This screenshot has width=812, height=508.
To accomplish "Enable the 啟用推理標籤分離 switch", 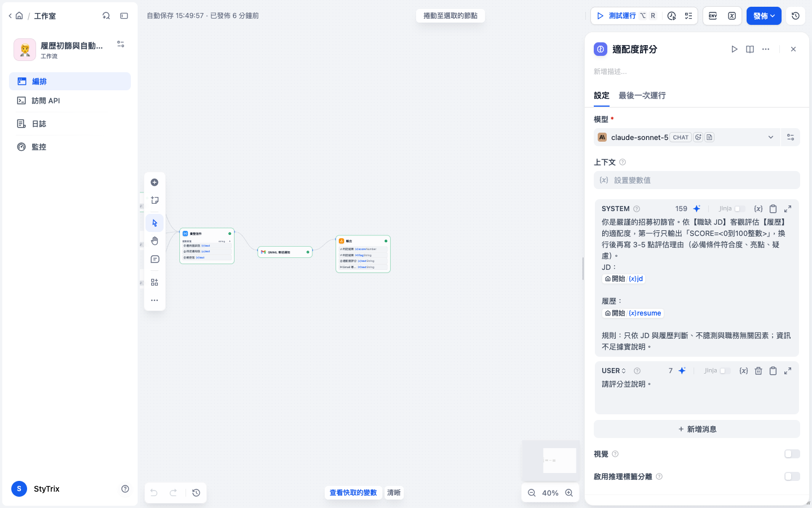I will point(792,476).
